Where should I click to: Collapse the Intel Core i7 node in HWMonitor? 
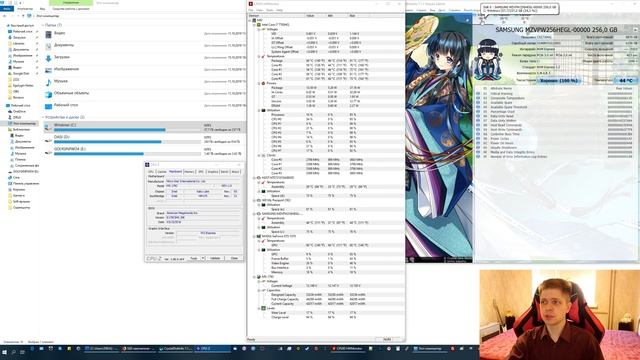point(254,24)
